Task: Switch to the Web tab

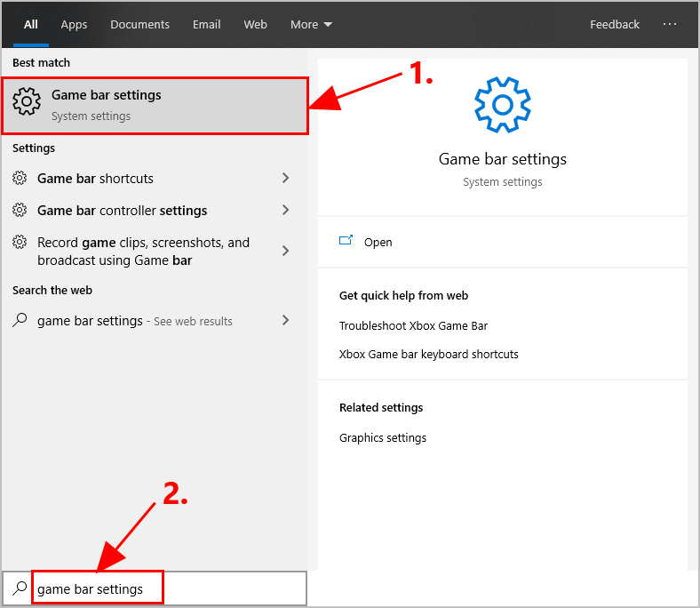Action: (x=255, y=25)
